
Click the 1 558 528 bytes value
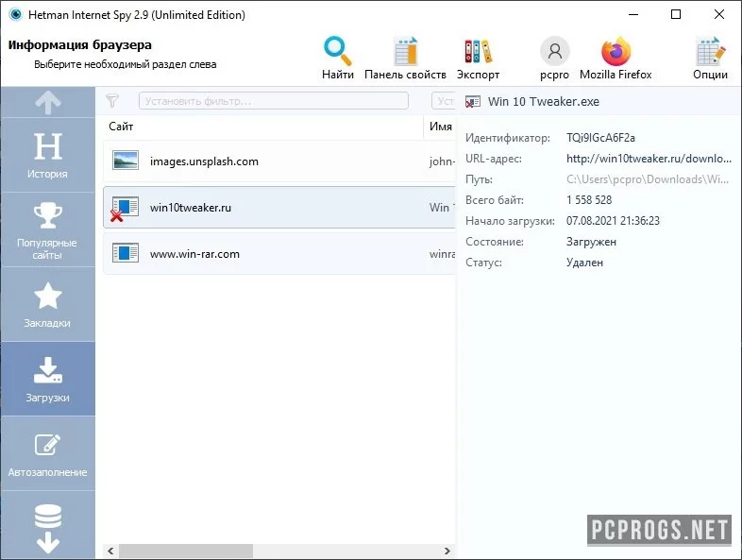click(589, 200)
